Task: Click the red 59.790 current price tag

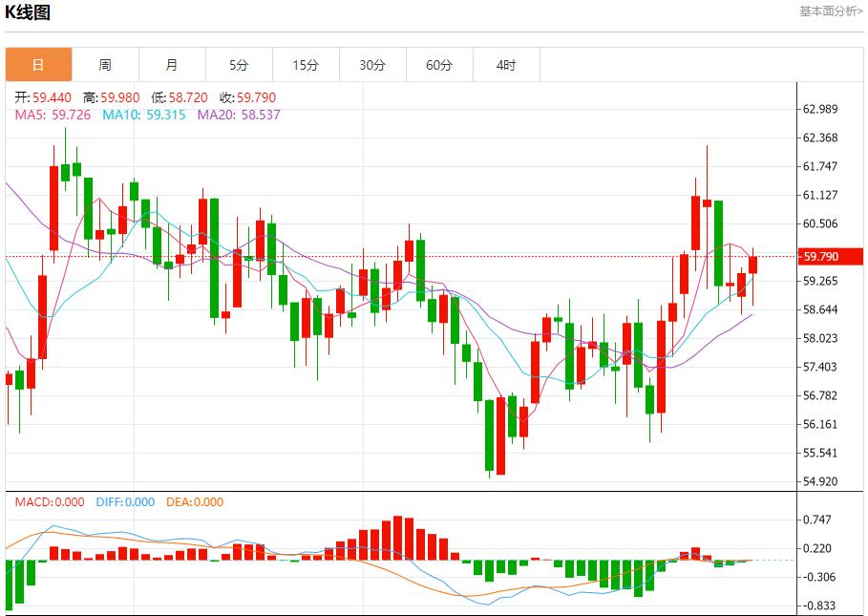Action: [x=821, y=257]
